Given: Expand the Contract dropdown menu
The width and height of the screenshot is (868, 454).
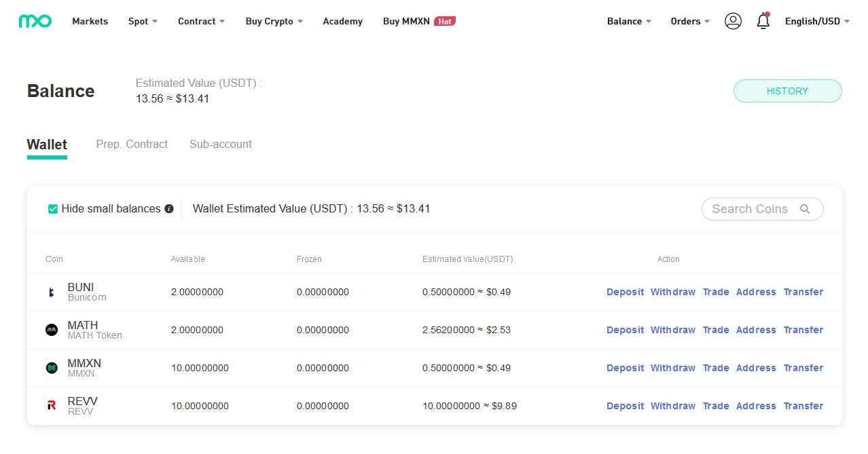Looking at the screenshot, I should tap(201, 21).
